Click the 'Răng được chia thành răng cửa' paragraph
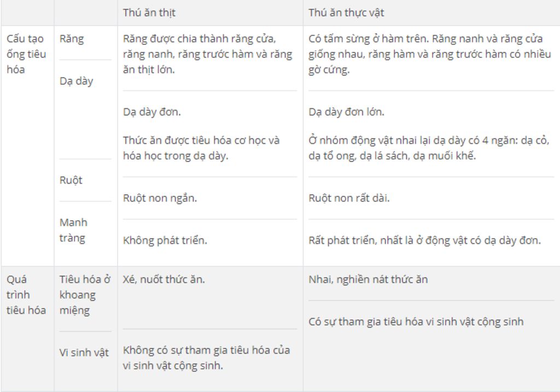 pyautogui.click(x=207, y=54)
